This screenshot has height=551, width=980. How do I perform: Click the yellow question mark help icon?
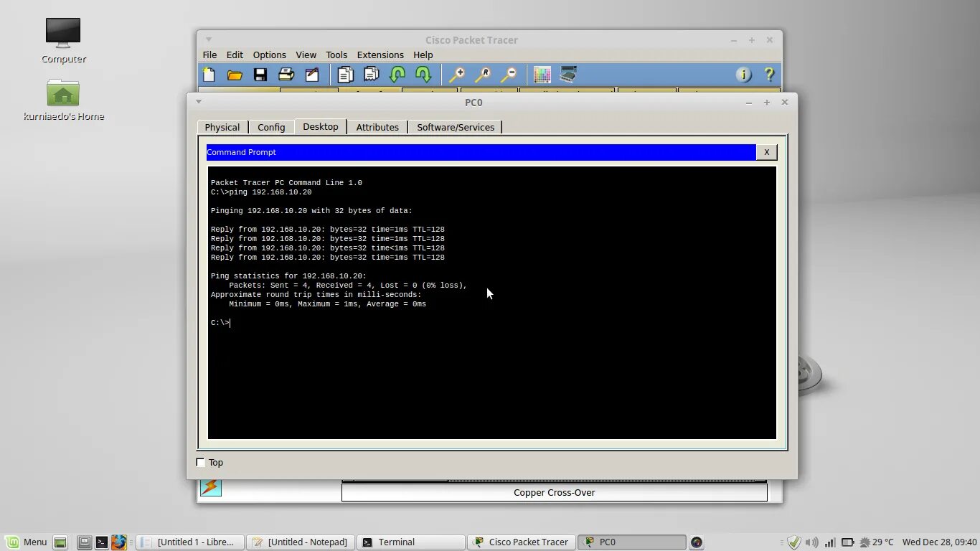pyautogui.click(x=769, y=75)
